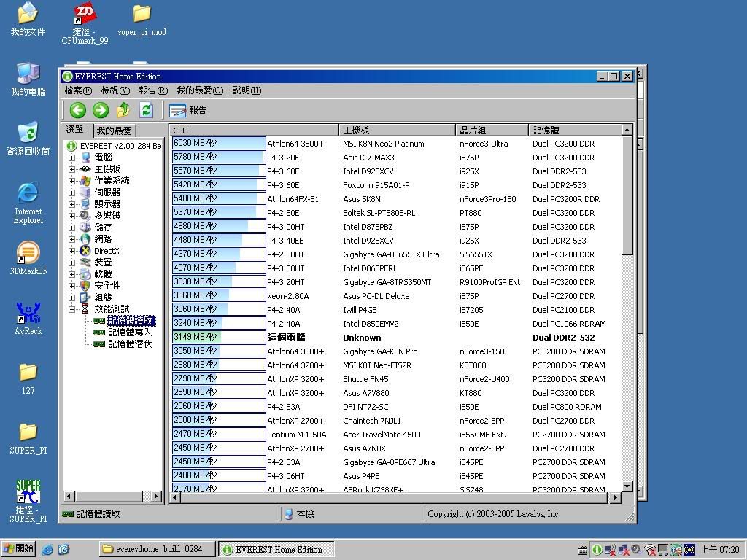Select the 多媒體 multimedia tree icon

[x=85, y=215]
